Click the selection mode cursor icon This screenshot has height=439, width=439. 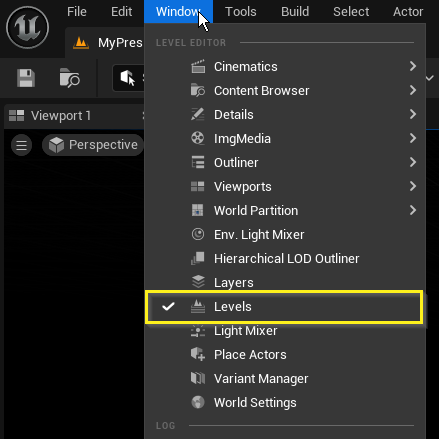[x=128, y=78]
